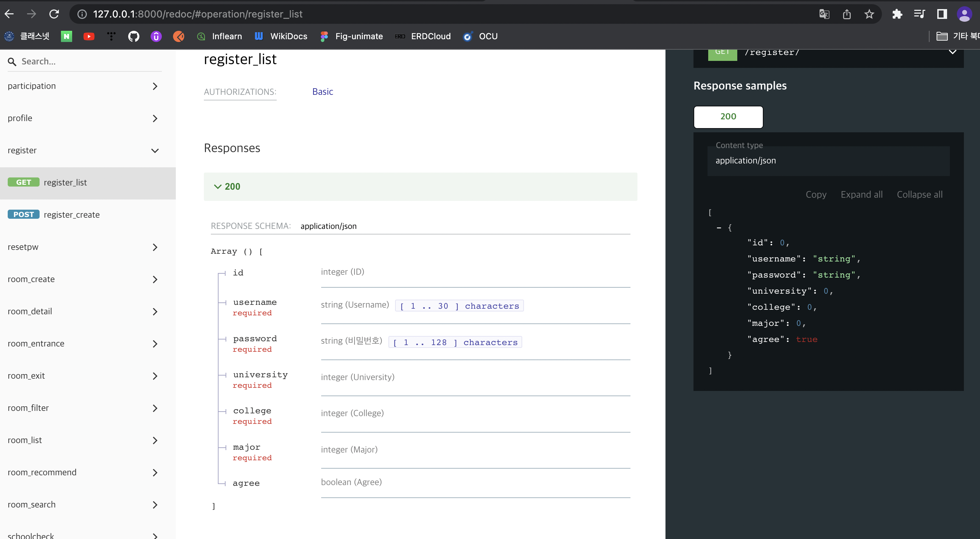Select the 200 response sample tab

point(728,117)
